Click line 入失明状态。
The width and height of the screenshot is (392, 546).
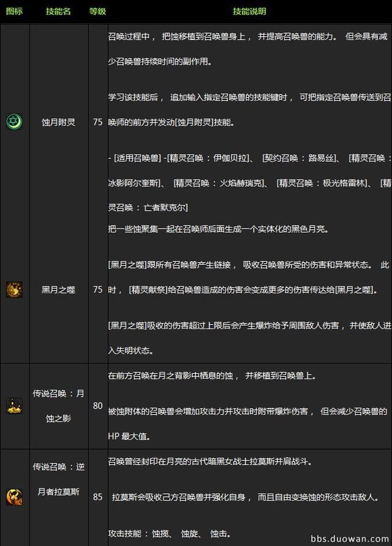[131, 351]
